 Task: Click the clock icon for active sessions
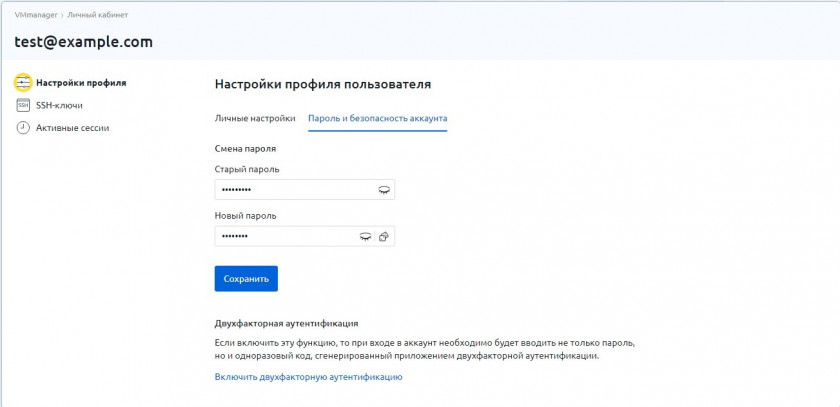tap(23, 128)
